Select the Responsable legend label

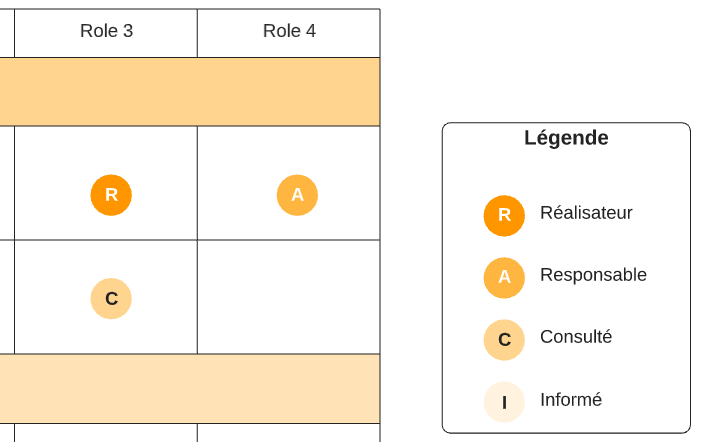tap(593, 275)
